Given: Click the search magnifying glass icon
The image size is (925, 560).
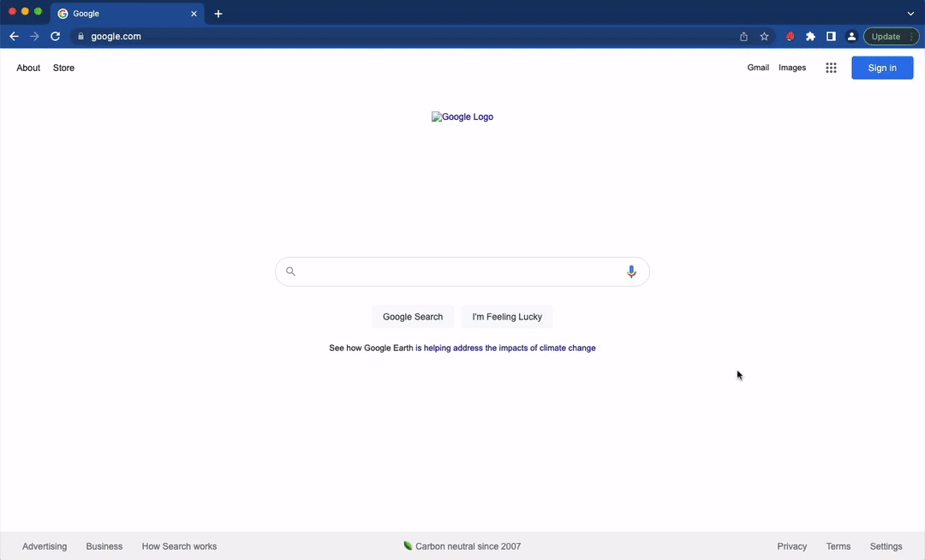Looking at the screenshot, I should 290,271.
